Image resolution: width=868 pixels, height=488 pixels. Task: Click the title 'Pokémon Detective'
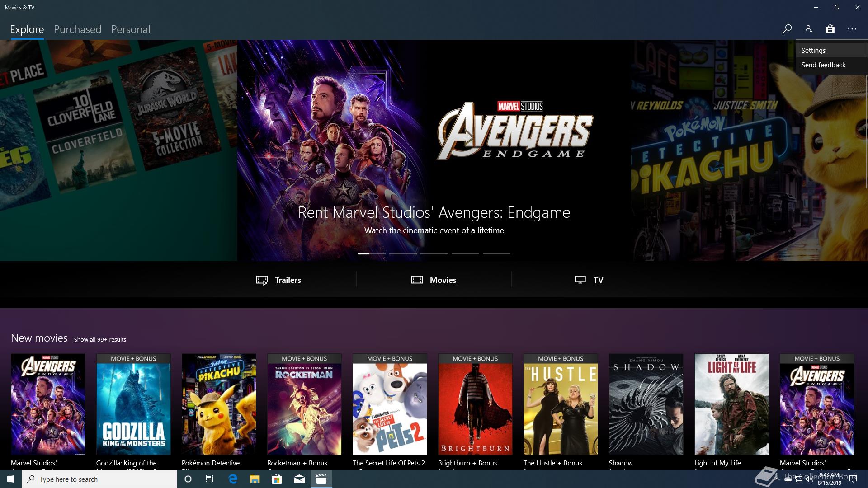211,463
